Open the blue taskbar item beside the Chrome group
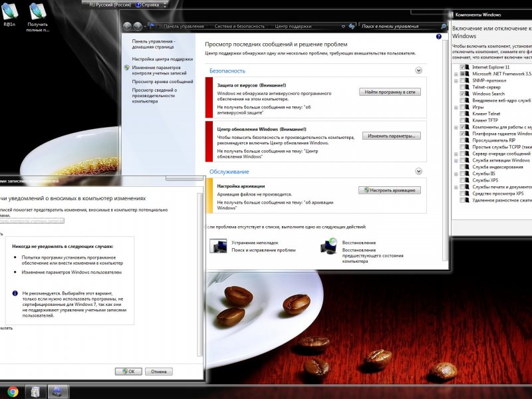This screenshot has width=532, height=399. [x=57, y=392]
